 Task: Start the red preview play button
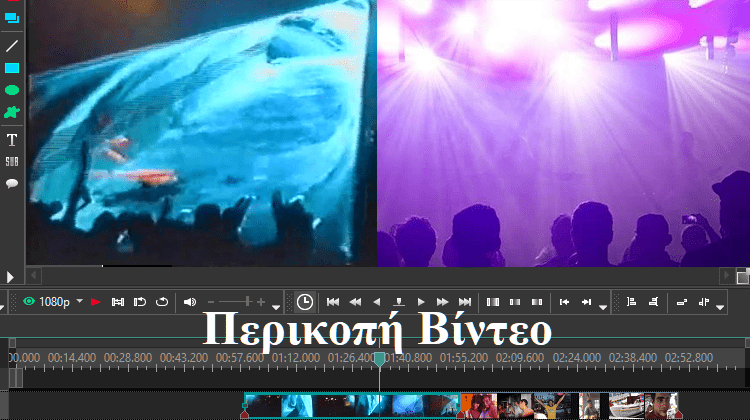[x=96, y=302]
